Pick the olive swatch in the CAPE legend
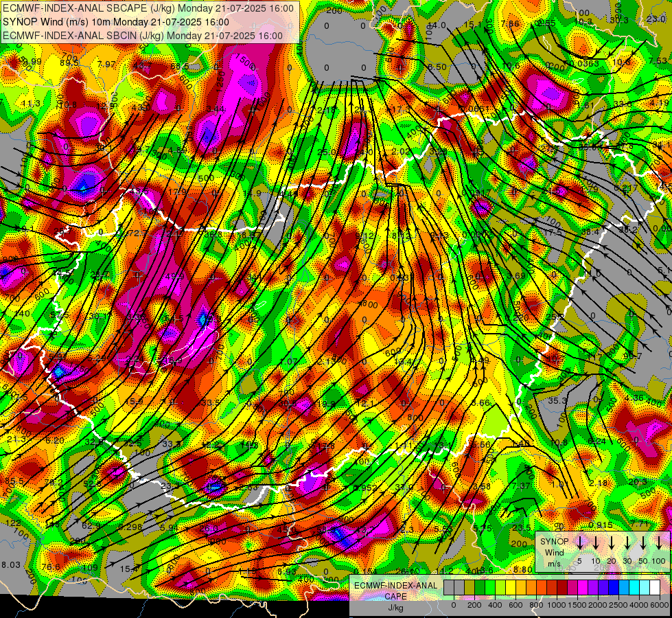This screenshot has height=618, width=672. coord(470,588)
